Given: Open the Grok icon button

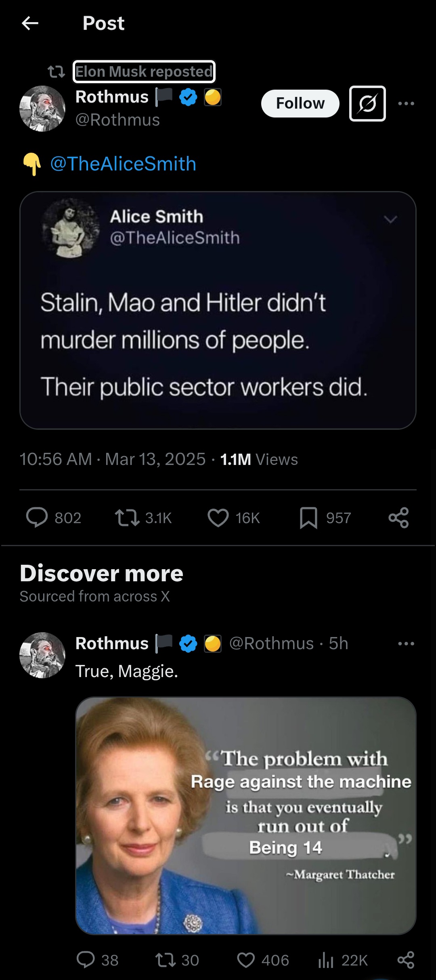Looking at the screenshot, I should pyautogui.click(x=367, y=103).
